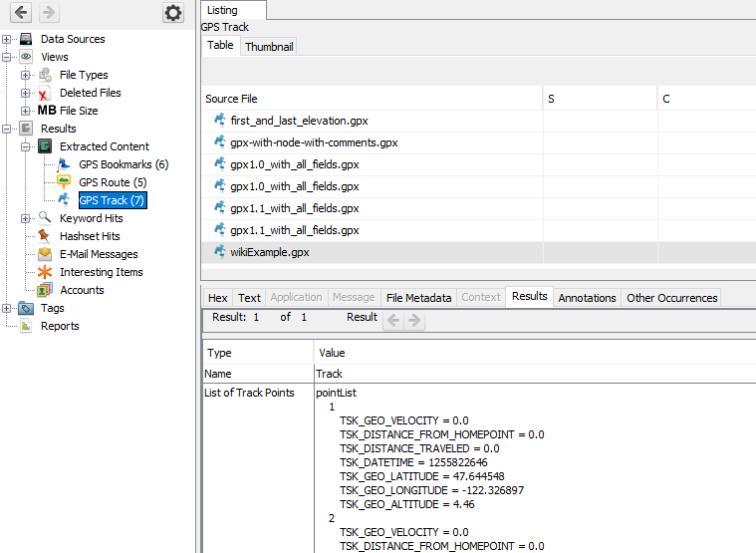Expand the Tags tree node
Image resolution: width=756 pixels, height=553 pixels.
(8, 308)
